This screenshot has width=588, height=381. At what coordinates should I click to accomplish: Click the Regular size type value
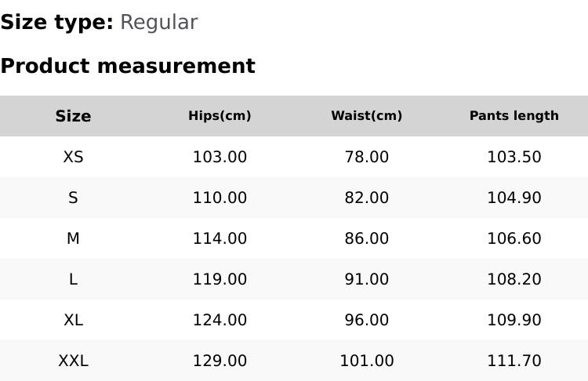pyautogui.click(x=158, y=22)
